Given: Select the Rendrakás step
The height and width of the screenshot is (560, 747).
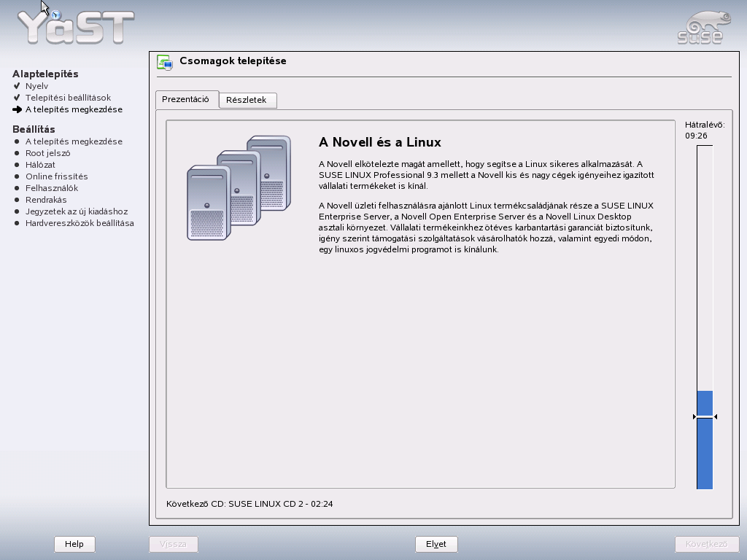Looking at the screenshot, I should (46, 200).
